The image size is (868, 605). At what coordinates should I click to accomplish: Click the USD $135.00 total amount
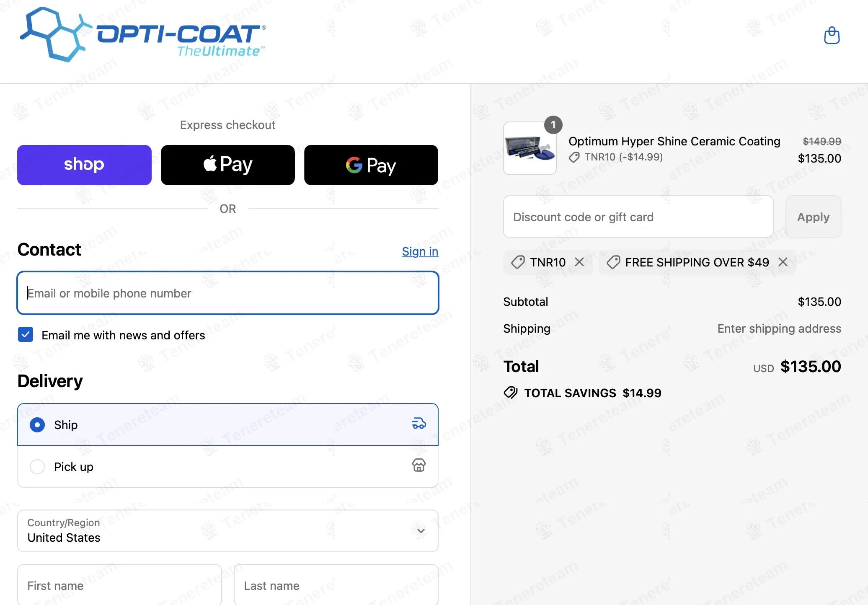(x=797, y=367)
